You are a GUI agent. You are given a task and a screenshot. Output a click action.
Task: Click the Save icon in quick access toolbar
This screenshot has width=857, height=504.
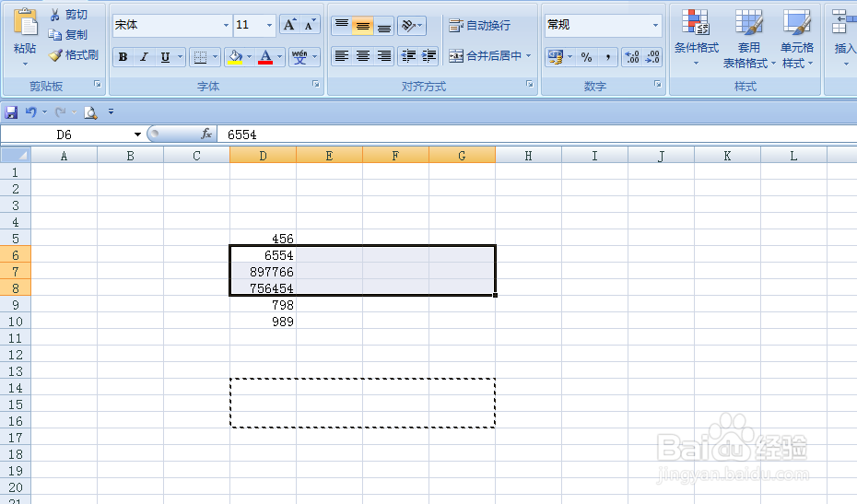(11, 112)
